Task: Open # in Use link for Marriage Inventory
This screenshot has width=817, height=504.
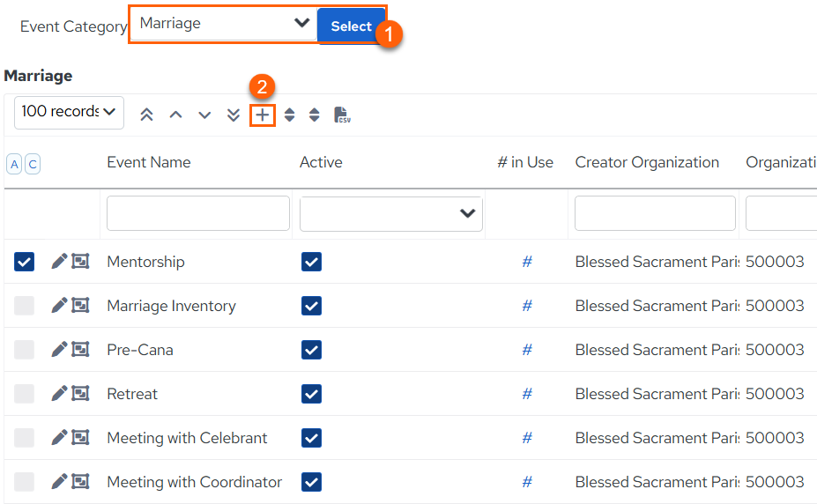Action: coord(527,306)
